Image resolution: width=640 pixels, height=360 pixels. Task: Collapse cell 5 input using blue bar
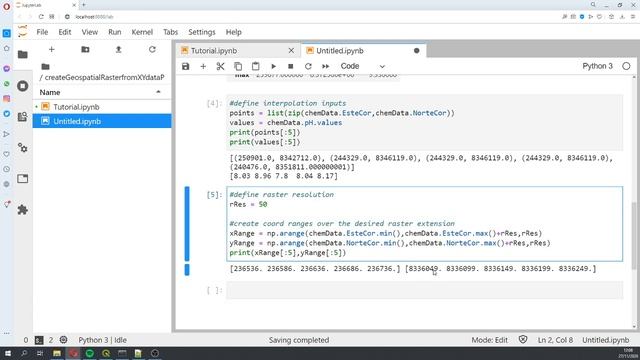tap(187, 224)
